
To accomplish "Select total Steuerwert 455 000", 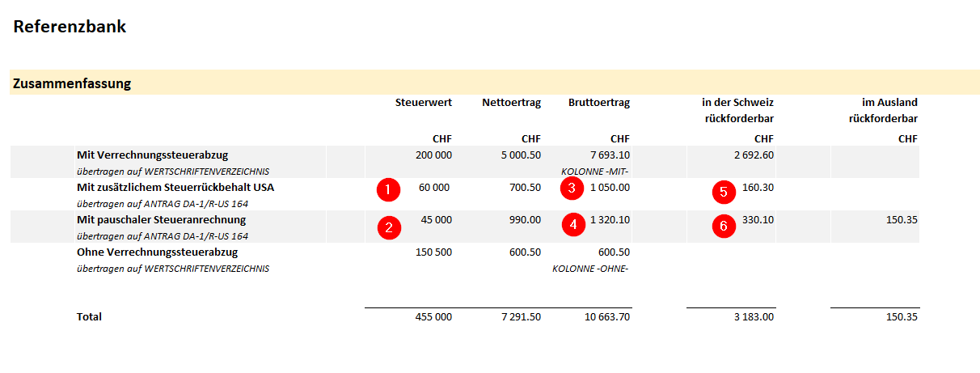I will [433, 316].
